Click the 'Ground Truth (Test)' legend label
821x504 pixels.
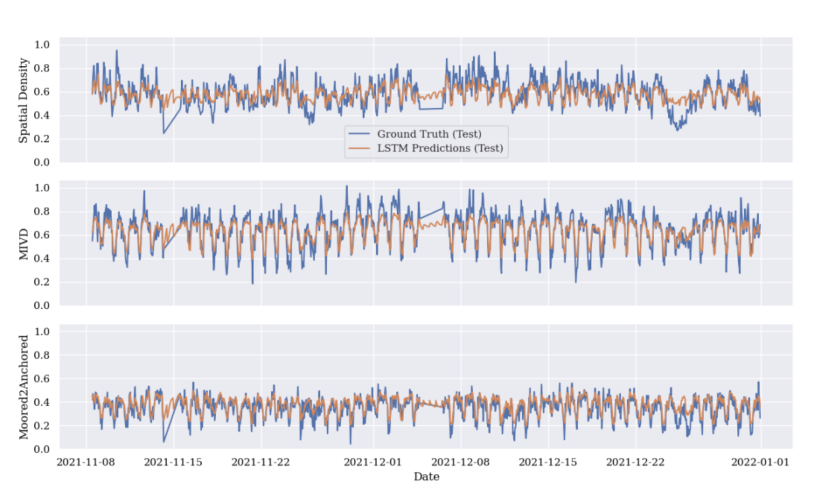[x=429, y=134]
